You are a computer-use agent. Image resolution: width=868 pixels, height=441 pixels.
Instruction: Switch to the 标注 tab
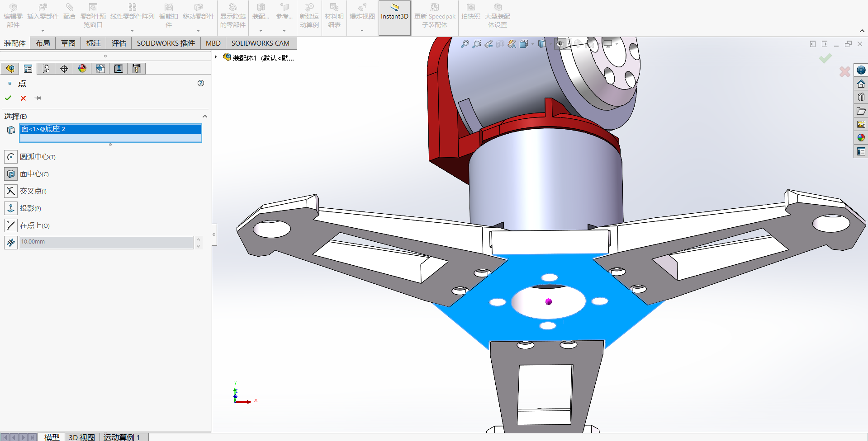click(x=94, y=43)
